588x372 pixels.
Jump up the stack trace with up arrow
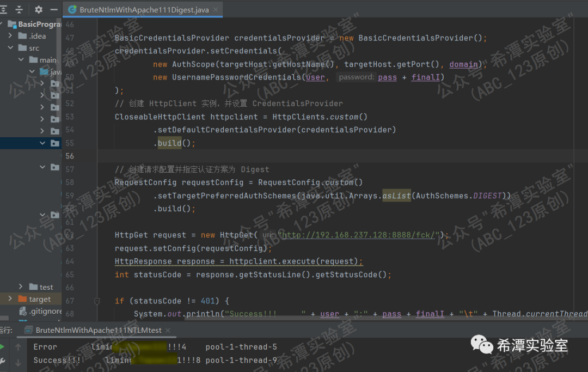[18, 347]
